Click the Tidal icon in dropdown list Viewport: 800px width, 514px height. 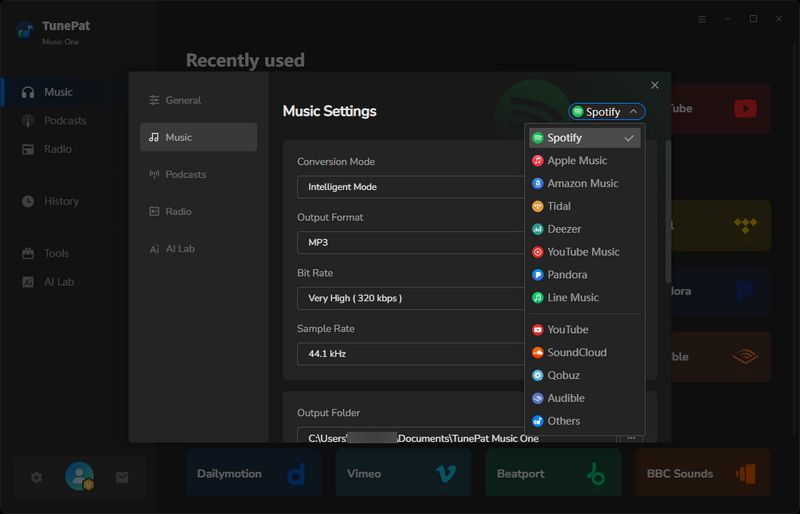(537, 206)
